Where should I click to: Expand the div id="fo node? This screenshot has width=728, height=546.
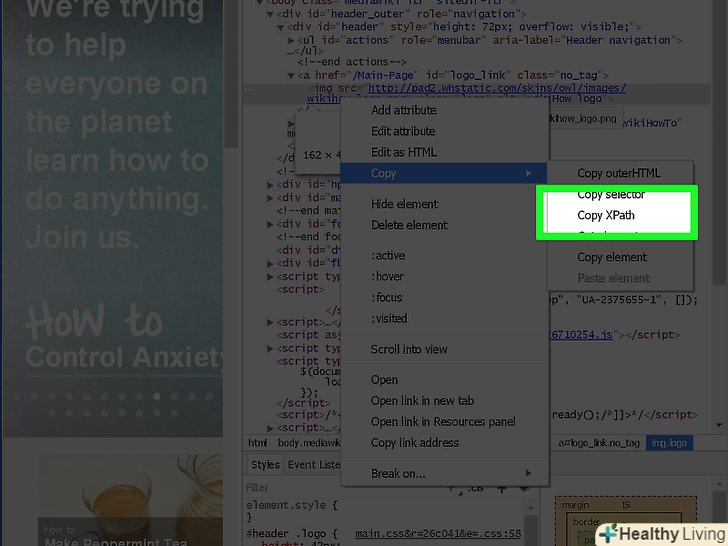(x=270, y=225)
